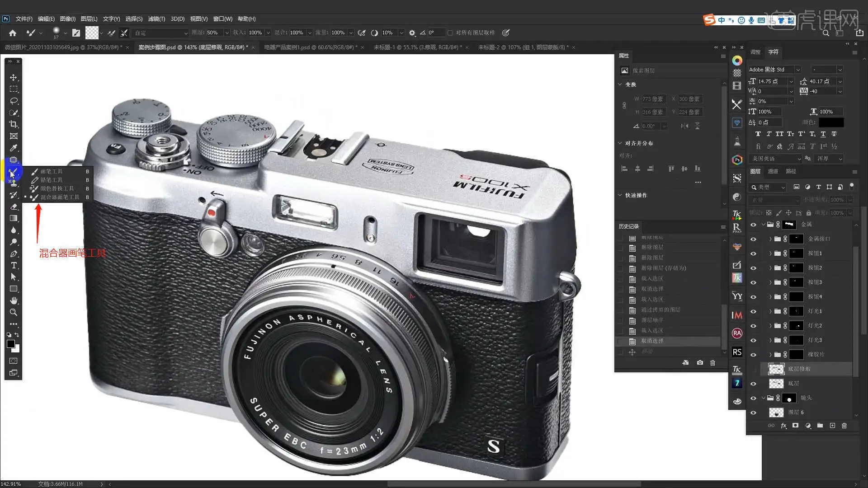
Task: Select the Eraser tool
Action: 14,206
